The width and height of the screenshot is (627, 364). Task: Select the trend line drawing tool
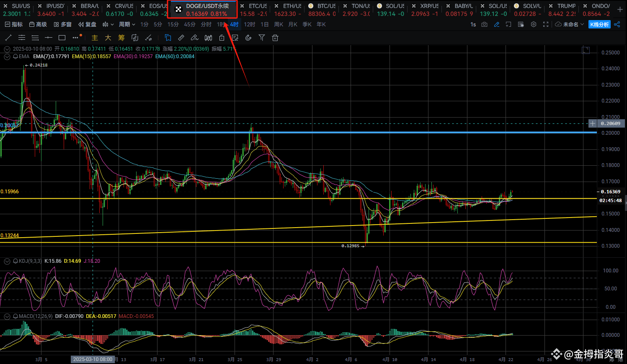pos(8,38)
